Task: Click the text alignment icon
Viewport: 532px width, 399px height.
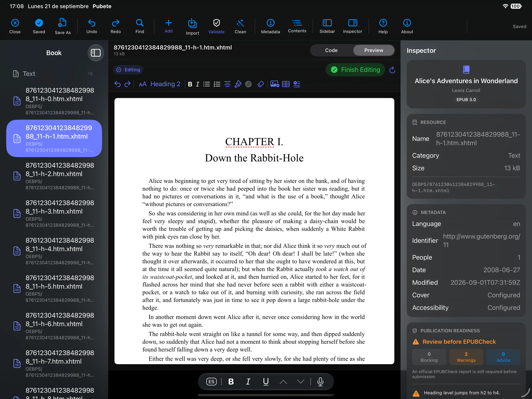Action: (227, 84)
